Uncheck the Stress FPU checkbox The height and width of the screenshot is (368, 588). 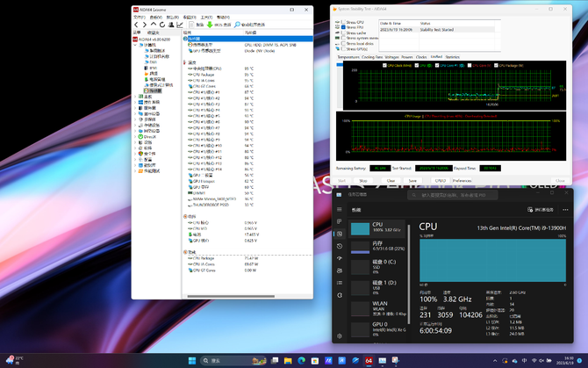343,27
